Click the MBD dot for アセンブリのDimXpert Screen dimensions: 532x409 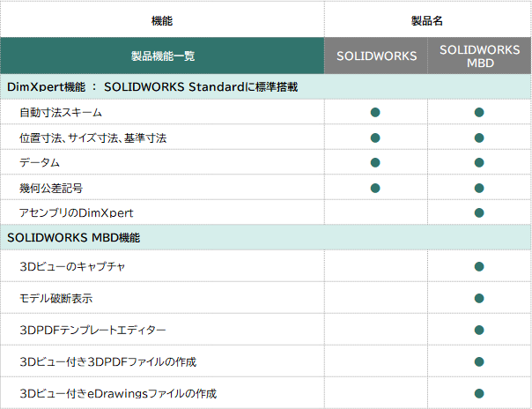[479, 212]
